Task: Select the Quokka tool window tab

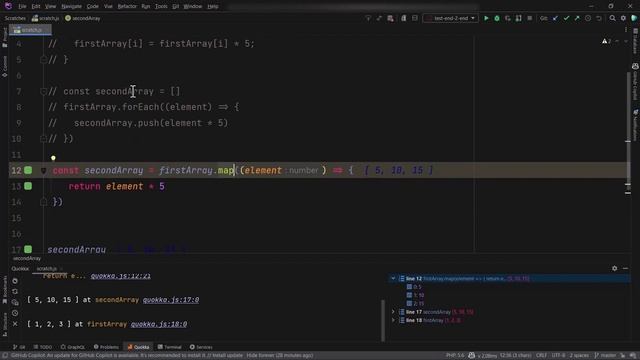Action: (138, 347)
